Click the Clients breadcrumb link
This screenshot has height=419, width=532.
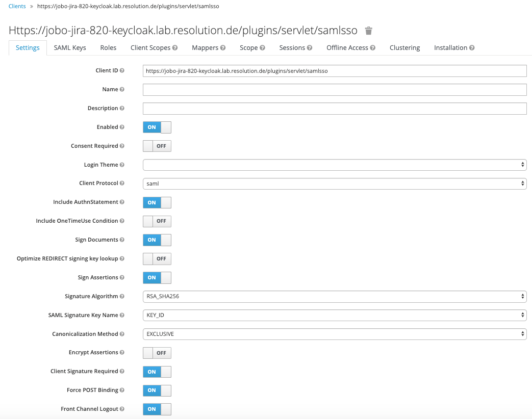pos(17,6)
